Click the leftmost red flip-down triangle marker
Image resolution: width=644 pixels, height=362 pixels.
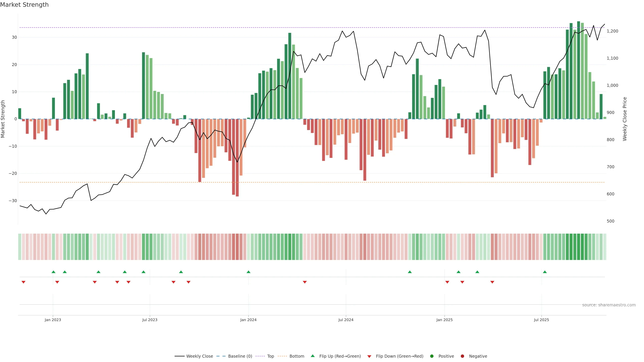coord(23,282)
